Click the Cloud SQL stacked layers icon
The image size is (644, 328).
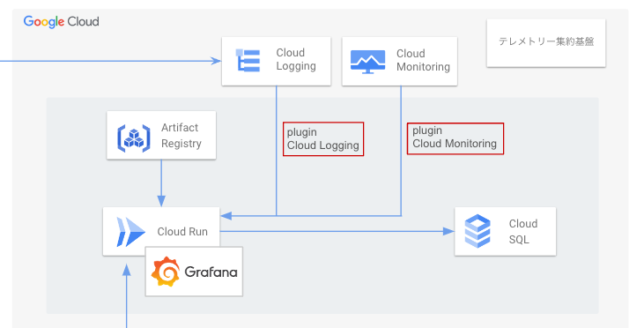pos(477,231)
